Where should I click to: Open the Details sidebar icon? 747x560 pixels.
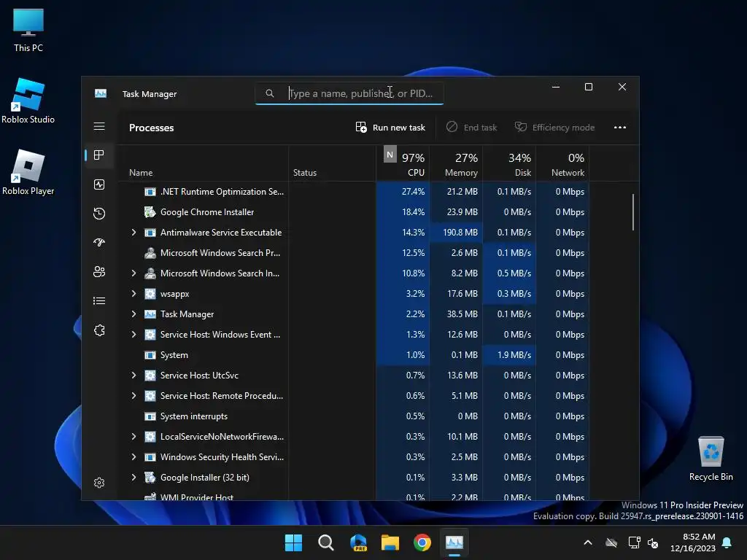click(x=99, y=301)
